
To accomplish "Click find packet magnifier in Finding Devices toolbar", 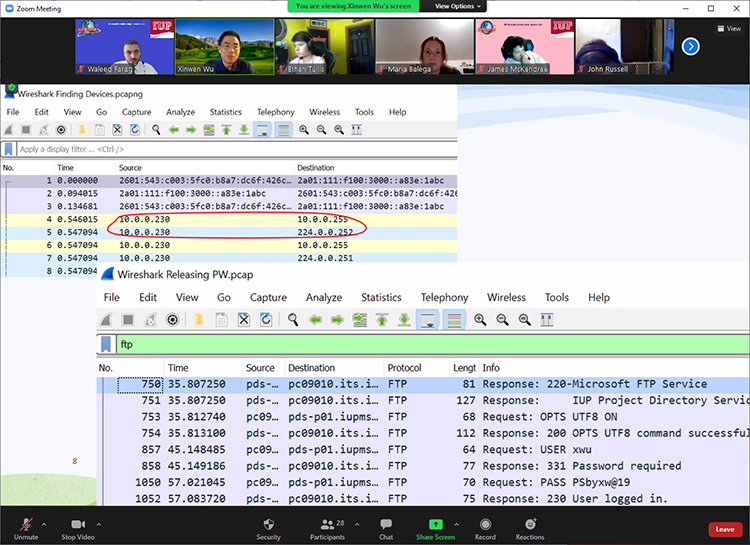I will coord(156,130).
